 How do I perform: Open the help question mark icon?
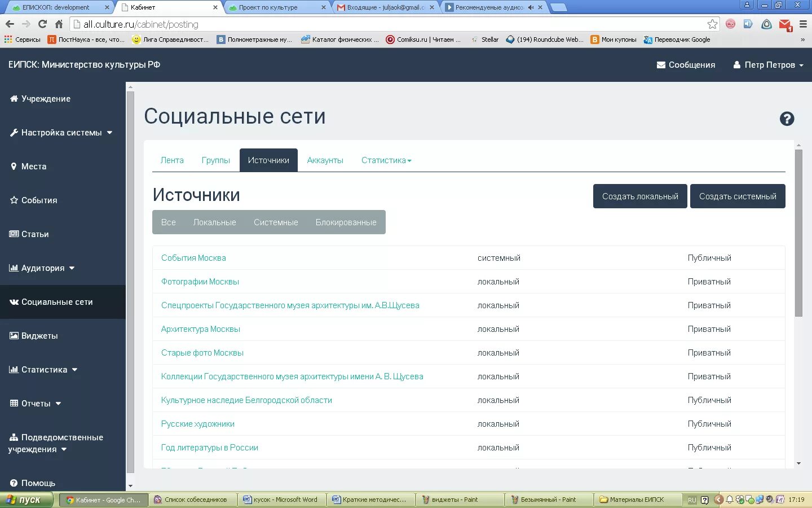787,119
